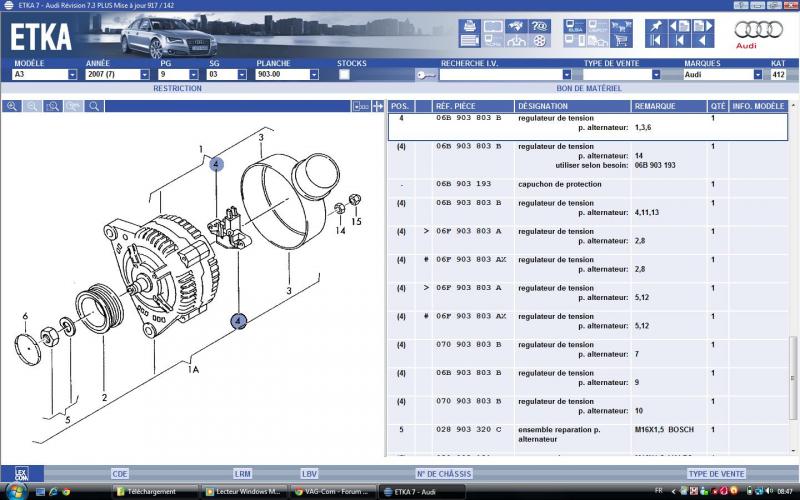Click the DÉSIGNATION column header
Image resolution: width=800 pixels, height=500 pixels.
(x=572, y=106)
